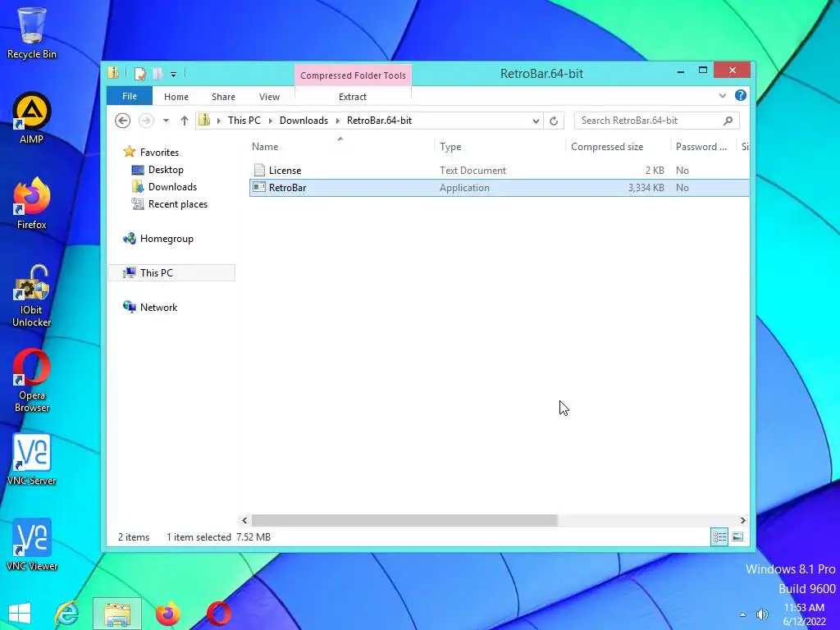
Task: Open Explorer Help question mark icon
Action: point(741,95)
